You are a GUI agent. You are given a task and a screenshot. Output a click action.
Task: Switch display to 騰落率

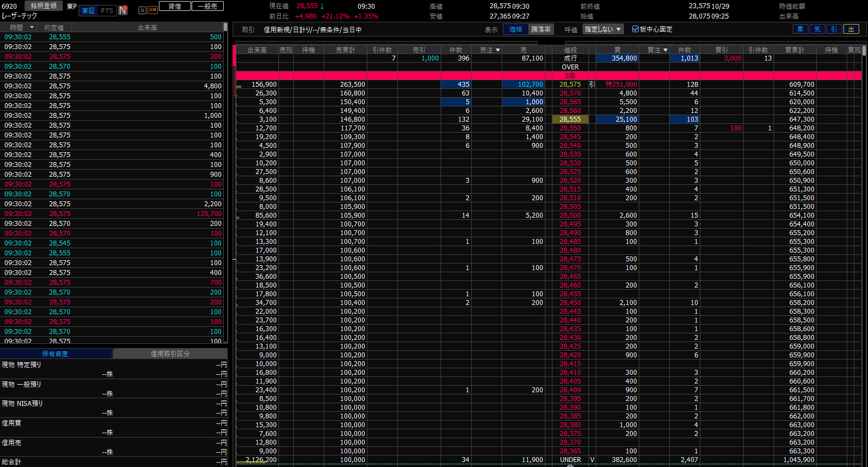click(x=540, y=29)
